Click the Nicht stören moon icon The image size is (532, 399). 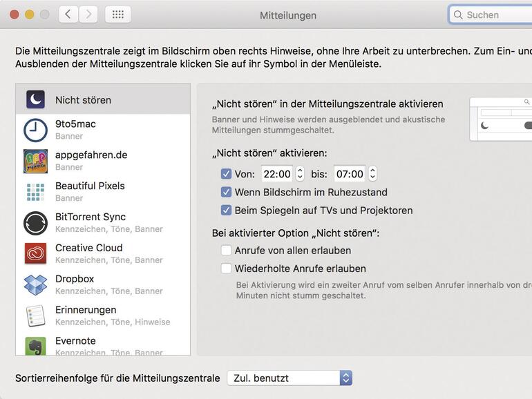click(35, 99)
